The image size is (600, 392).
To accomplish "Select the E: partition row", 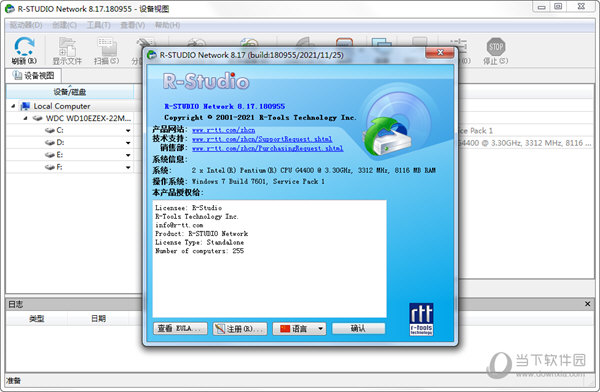I will click(70, 155).
